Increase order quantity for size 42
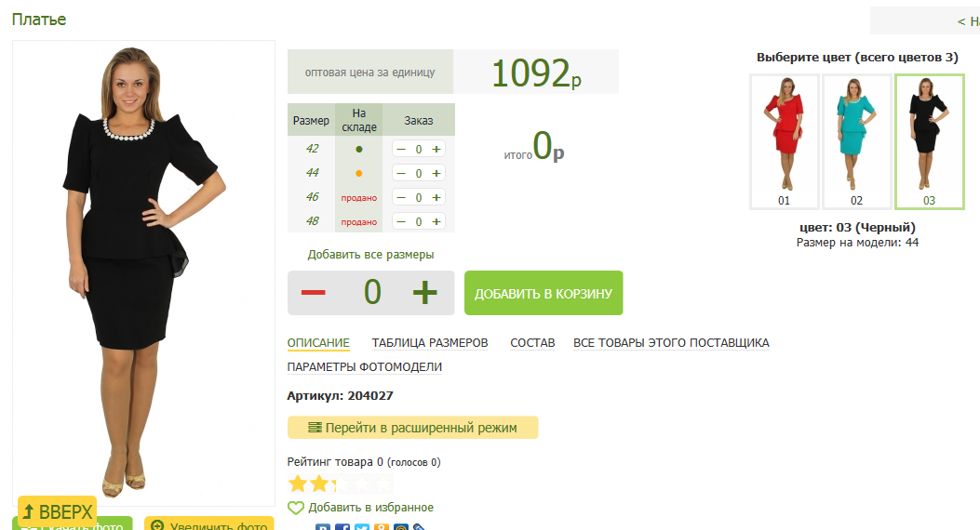Viewport: 980px width, 530px height. point(436,149)
